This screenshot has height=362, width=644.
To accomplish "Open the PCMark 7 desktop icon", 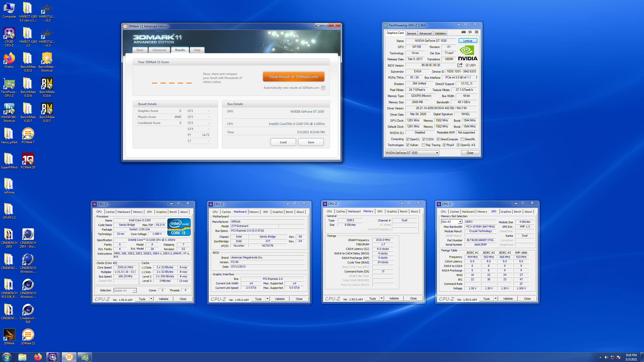I will pyautogui.click(x=28, y=136).
